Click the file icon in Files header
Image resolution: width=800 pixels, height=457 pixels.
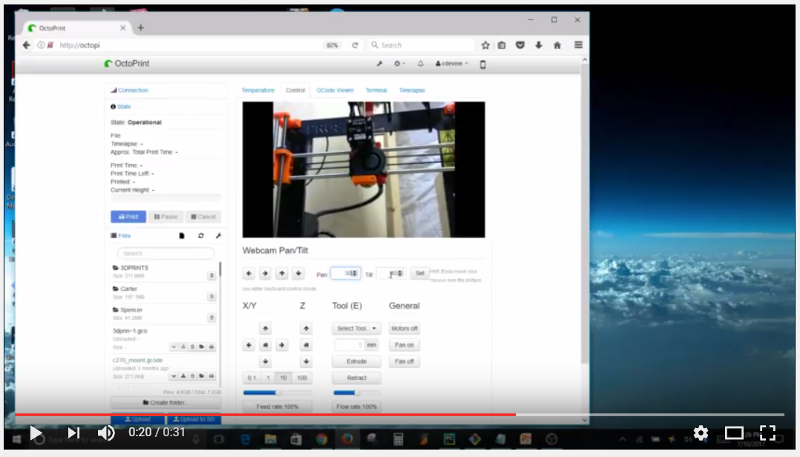[182, 236]
